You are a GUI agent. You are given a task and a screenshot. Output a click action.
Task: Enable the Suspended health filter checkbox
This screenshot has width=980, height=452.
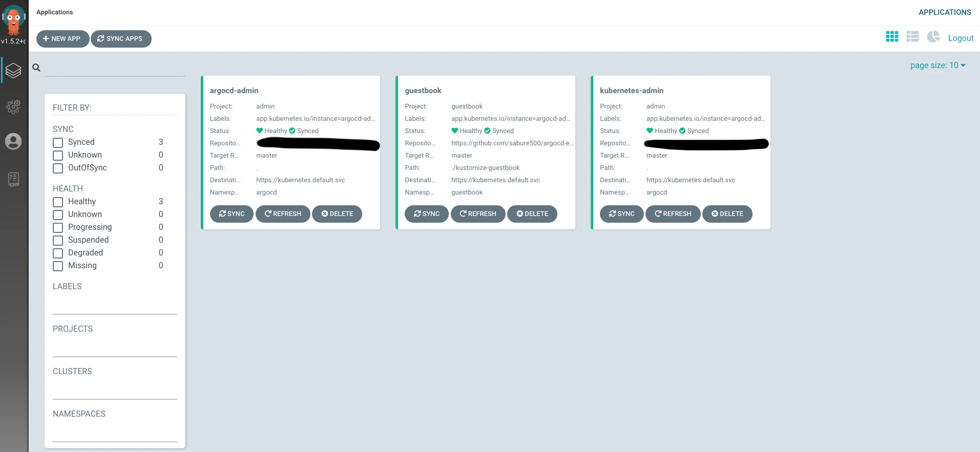click(x=58, y=241)
